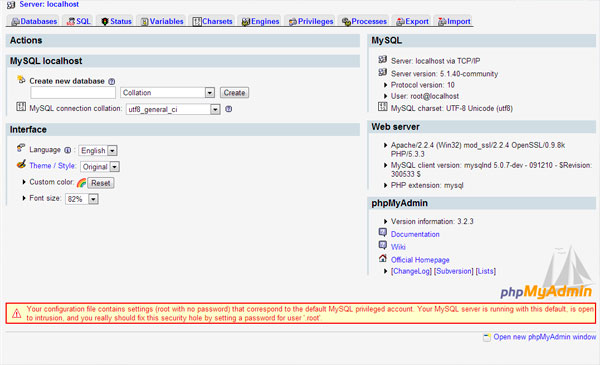Click the Documentation icon
The image size is (600, 365).
pyautogui.click(x=383, y=232)
